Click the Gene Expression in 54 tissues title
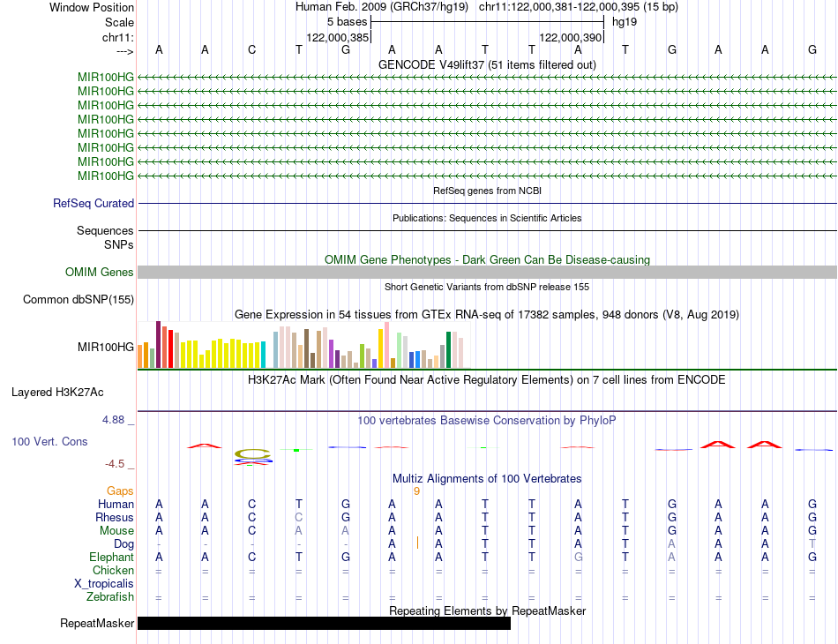This screenshot has height=644, width=838. [487, 314]
